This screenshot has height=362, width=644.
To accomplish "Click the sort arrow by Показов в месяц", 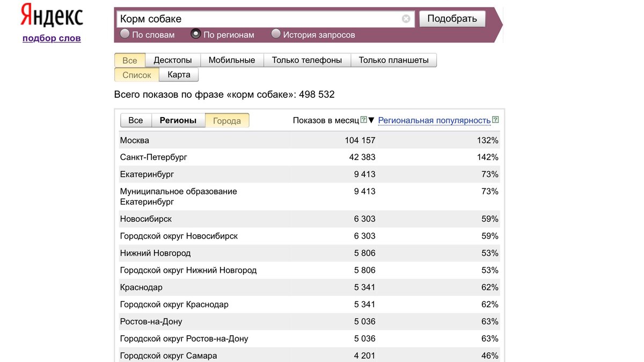I will tap(371, 120).
